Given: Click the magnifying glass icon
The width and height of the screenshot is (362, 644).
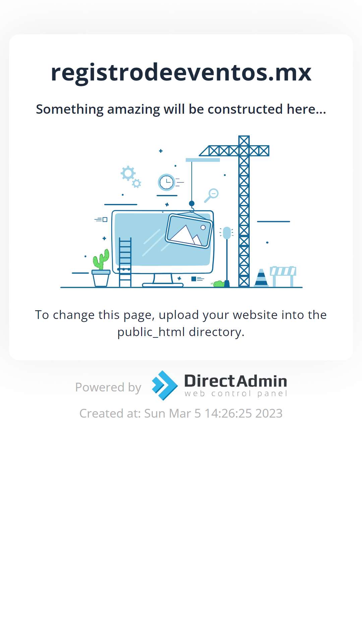Looking at the screenshot, I should pyautogui.click(x=212, y=195).
